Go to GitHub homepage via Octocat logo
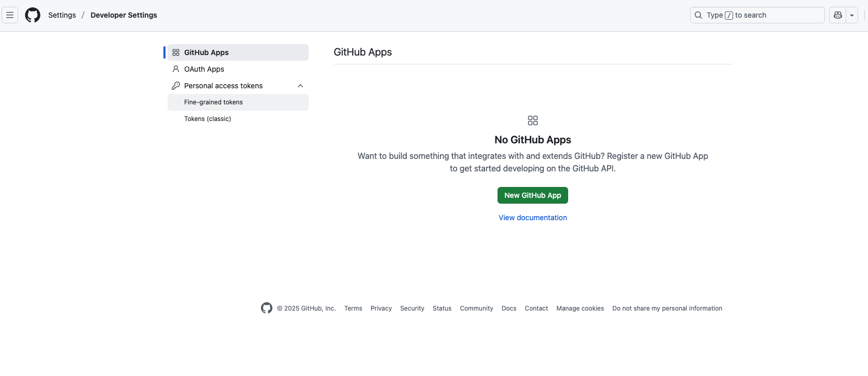This screenshot has height=376, width=868. 33,15
